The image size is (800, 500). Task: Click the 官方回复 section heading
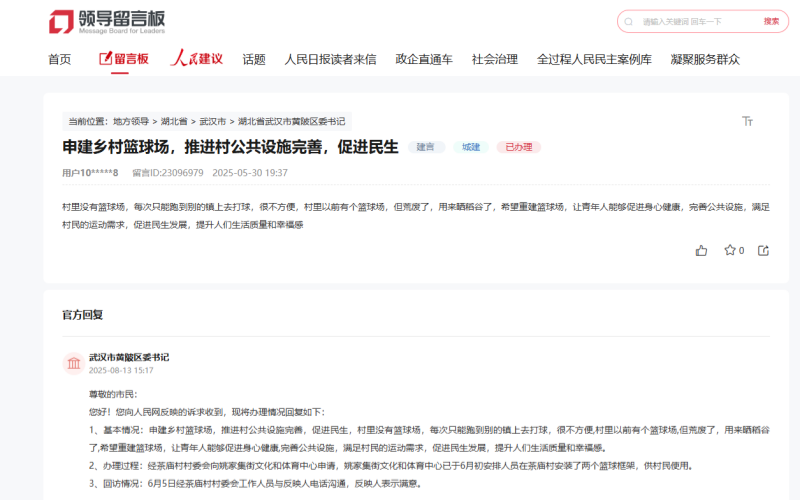point(83,315)
